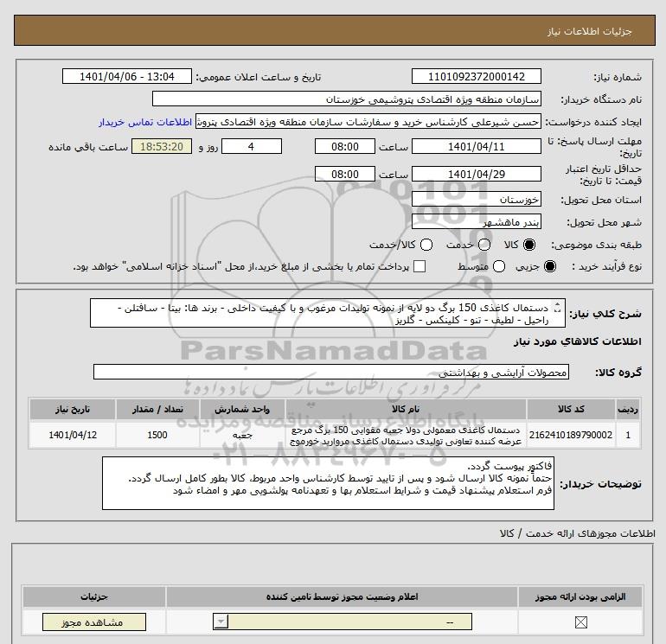
Task: Click the product name cell دستمال کاغذی
Action: coord(406,435)
